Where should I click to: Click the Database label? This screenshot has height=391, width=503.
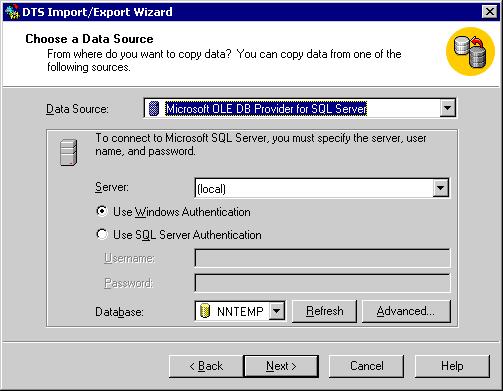point(119,312)
